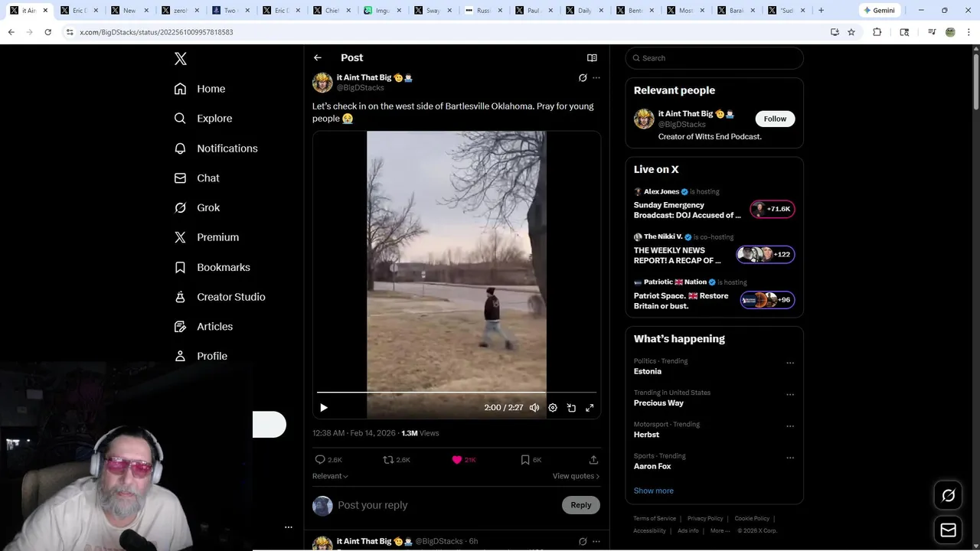Enter fullscreen on the video player

point(590,408)
